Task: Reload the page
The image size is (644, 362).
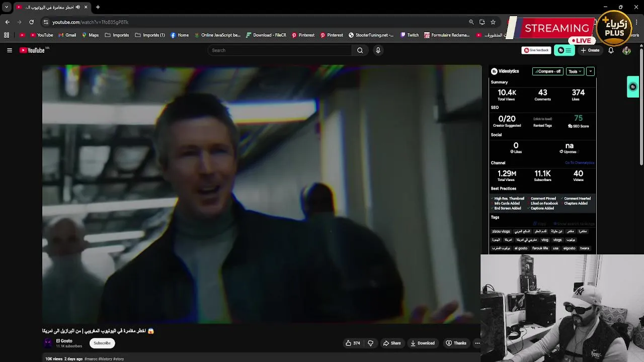Action: 31,22
